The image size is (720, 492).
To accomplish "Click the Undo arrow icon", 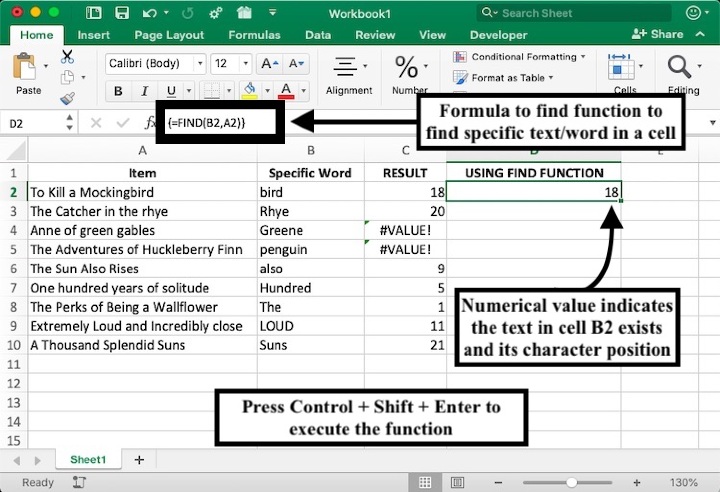I will tap(150, 13).
